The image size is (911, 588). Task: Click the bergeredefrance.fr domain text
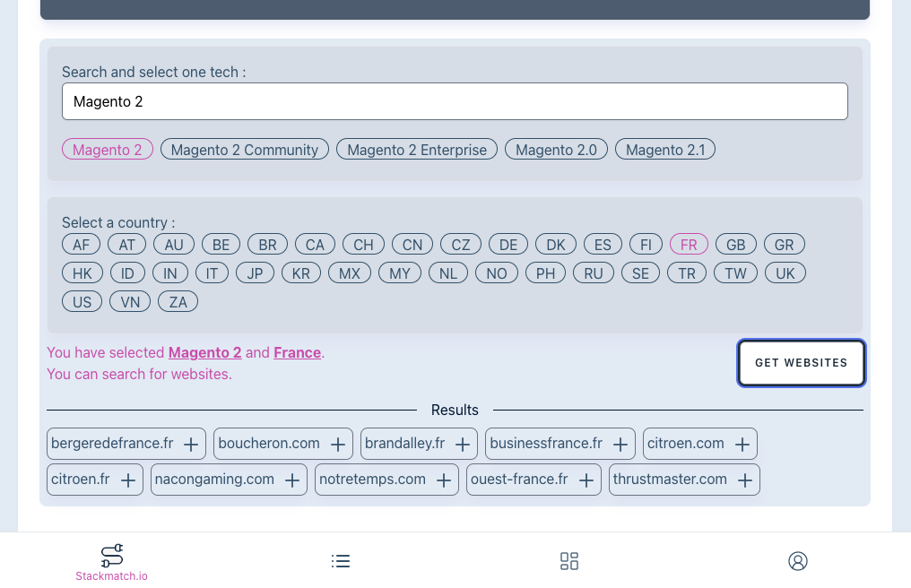click(112, 444)
